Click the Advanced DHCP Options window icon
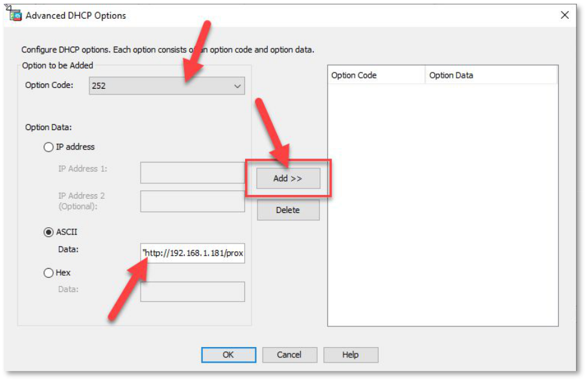The width and height of the screenshot is (588, 382). 16,15
